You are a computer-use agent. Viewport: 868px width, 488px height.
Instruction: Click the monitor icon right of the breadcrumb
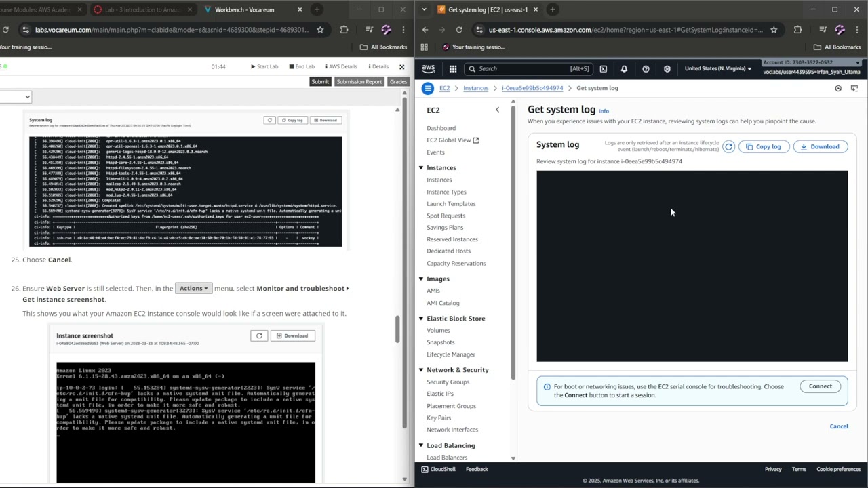854,88
